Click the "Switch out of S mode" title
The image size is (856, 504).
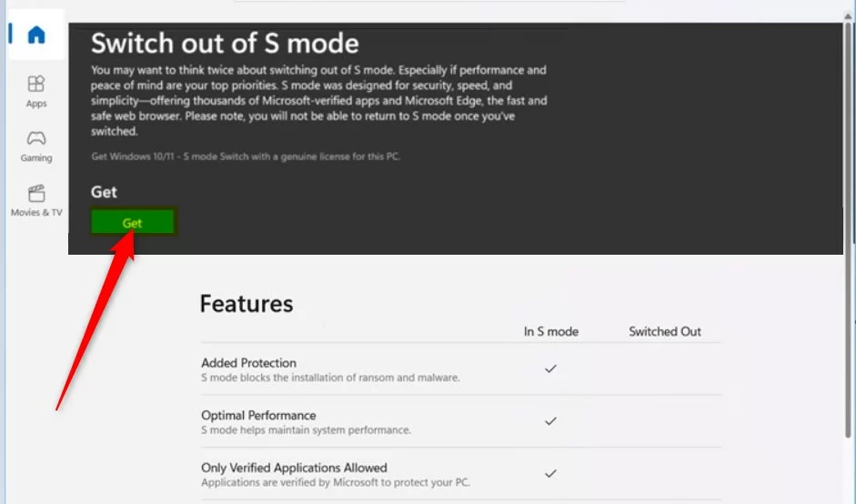(225, 43)
